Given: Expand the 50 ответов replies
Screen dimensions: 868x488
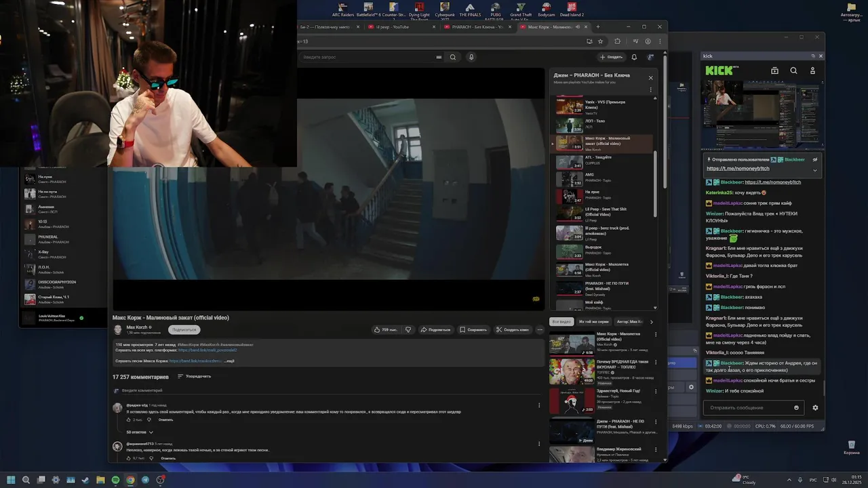Looking at the screenshot, I should (x=140, y=432).
